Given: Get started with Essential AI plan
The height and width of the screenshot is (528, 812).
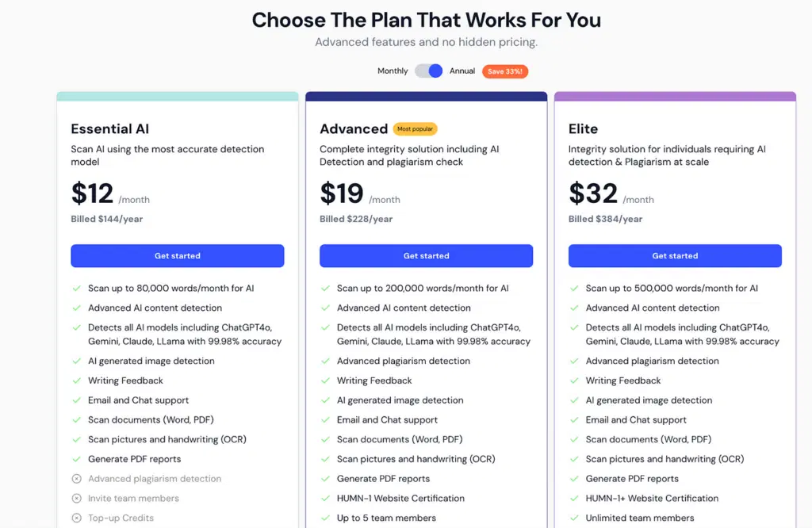Looking at the screenshot, I should pyautogui.click(x=178, y=255).
